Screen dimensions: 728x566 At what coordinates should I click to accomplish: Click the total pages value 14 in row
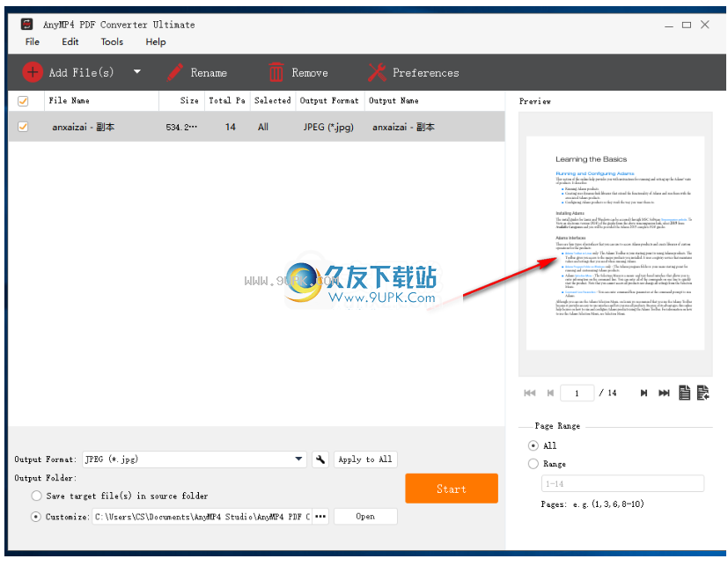(231, 127)
